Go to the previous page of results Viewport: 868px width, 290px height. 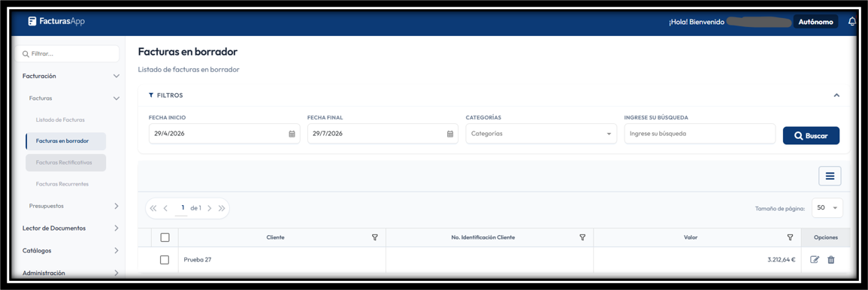[x=165, y=208]
